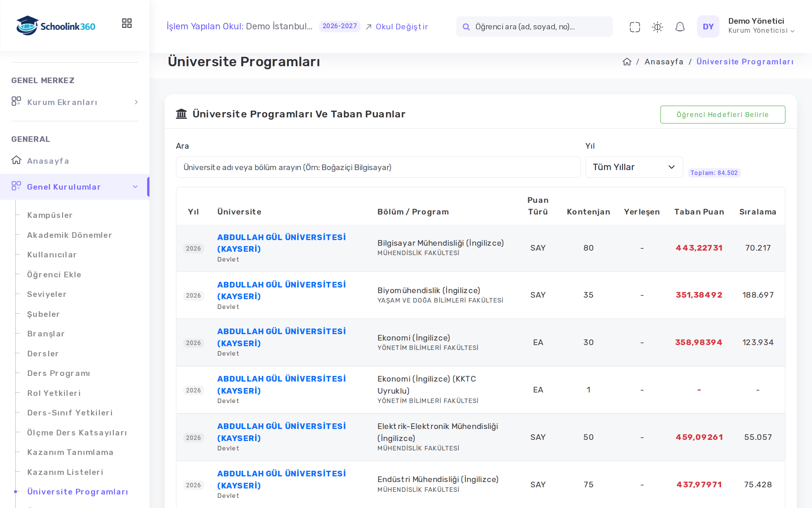Collapse Genel Kurulumlar chevron
This screenshot has height=508, width=812.
(x=135, y=187)
